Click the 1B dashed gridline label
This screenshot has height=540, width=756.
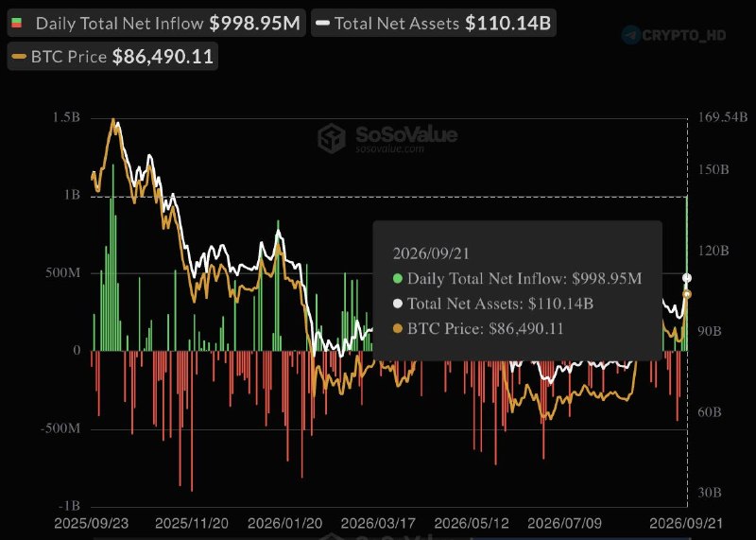(72, 195)
